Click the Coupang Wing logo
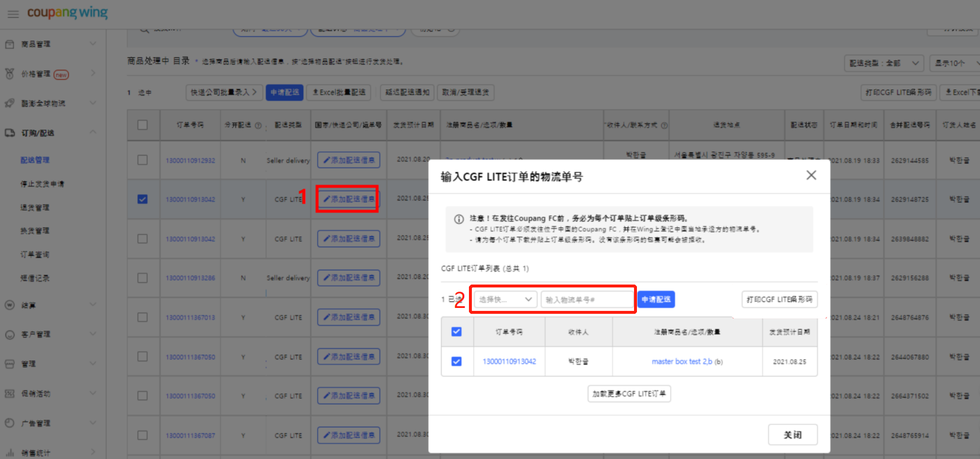Screen dimensions: 980x459 coord(67,13)
